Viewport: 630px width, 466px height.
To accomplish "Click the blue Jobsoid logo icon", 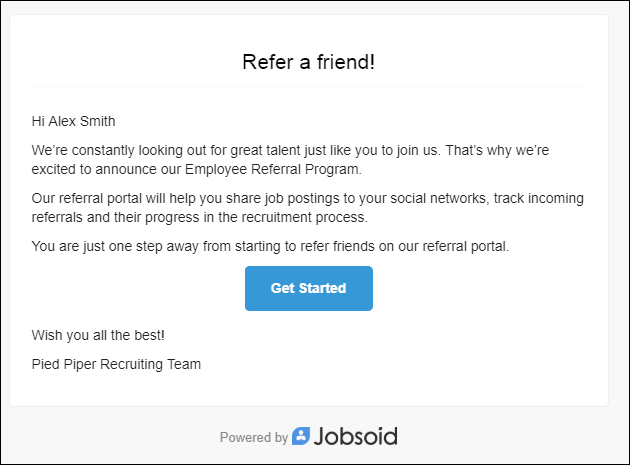I will (x=301, y=436).
